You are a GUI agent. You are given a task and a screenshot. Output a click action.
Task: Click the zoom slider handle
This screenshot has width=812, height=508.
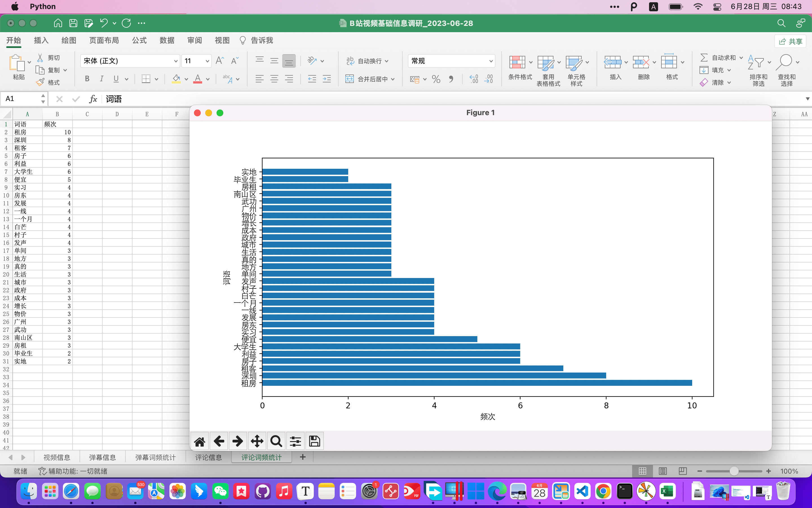(x=734, y=471)
